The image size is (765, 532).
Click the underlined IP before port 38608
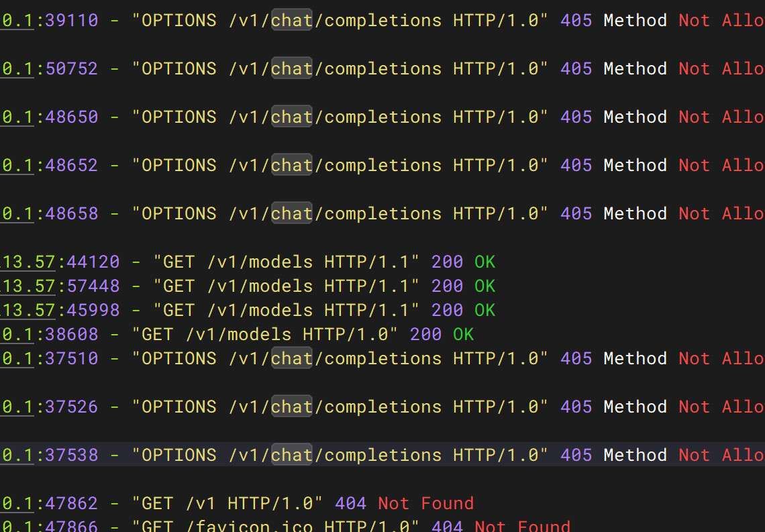click(17, 335)
